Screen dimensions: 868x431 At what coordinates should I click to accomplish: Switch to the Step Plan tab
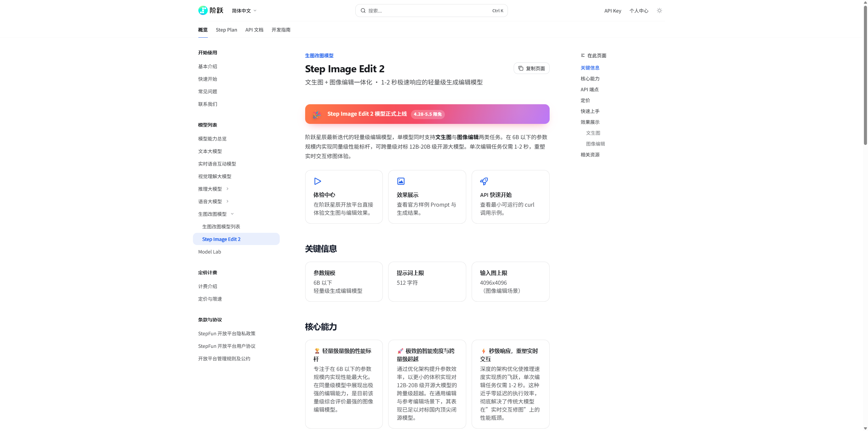(x=226, y=30)
